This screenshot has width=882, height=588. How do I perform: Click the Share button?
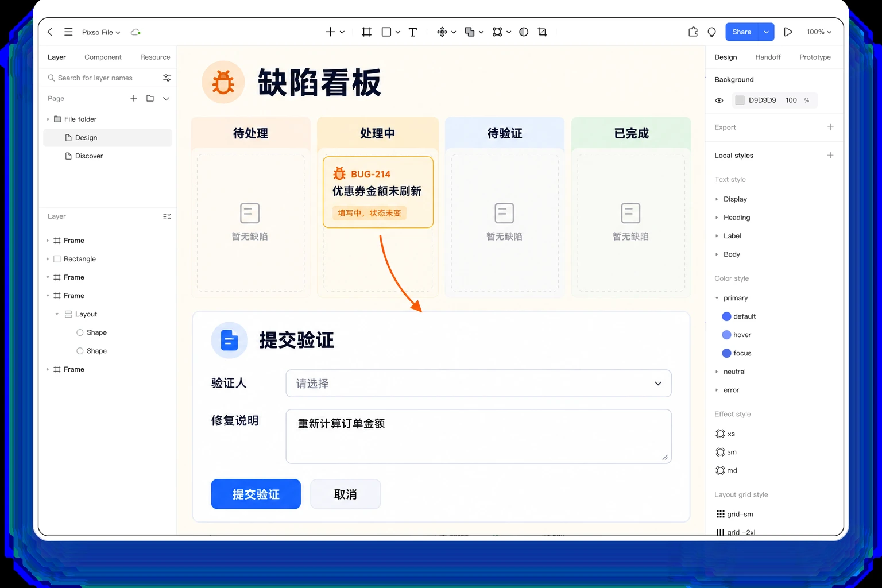click(741, 32)
